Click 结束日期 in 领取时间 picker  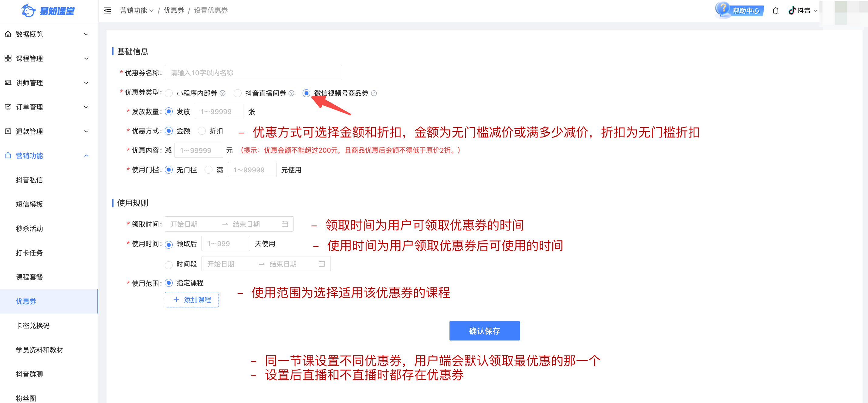[x=246, y=224]
